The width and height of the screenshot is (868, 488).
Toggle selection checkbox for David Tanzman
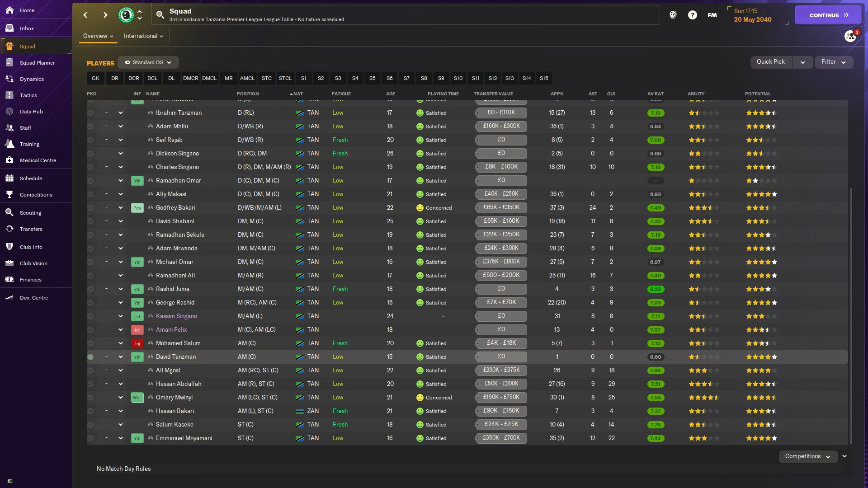(90, 357)
